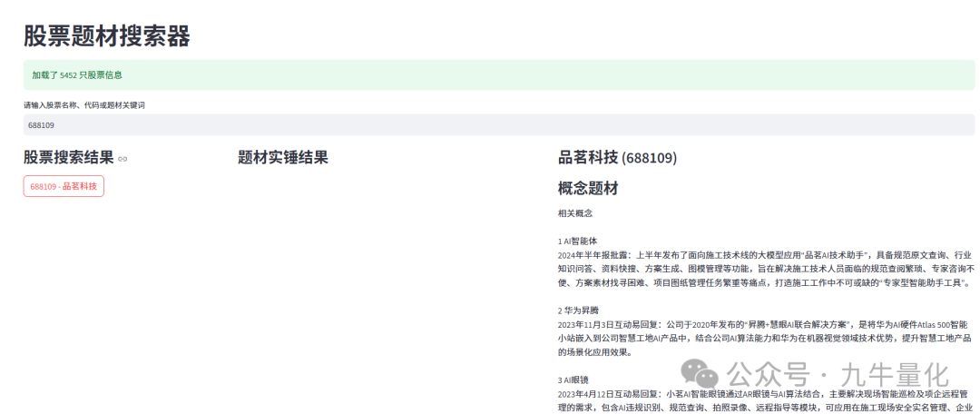The image size is (980, 414).
Task: Click the 2023年4月12日互动易回复 paragraph text
Action: coord(766,401)
